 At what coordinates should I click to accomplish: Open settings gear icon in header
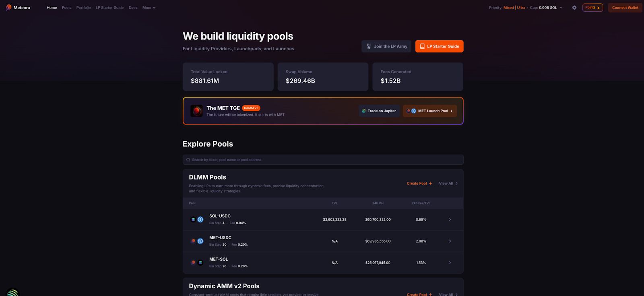pos(574,8)
